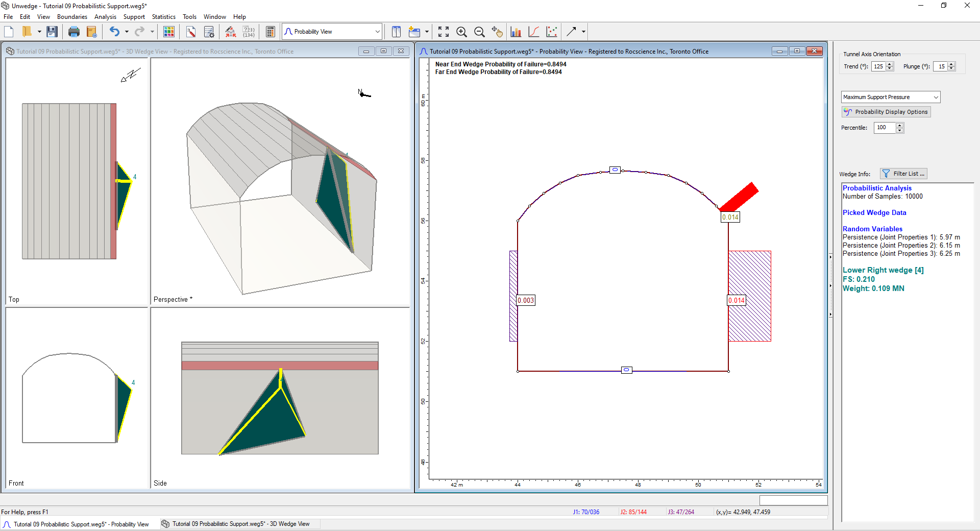Open display options via the colored grid icon

(x=169, y=32)
